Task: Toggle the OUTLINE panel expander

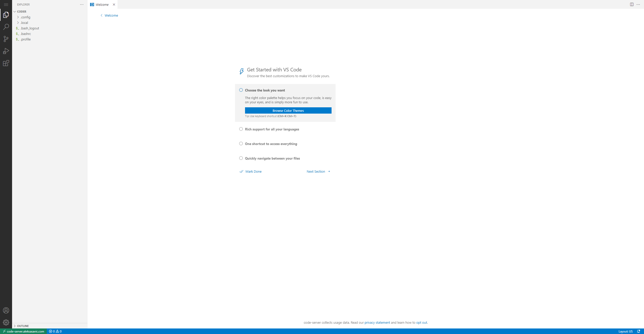Action: 15,326
